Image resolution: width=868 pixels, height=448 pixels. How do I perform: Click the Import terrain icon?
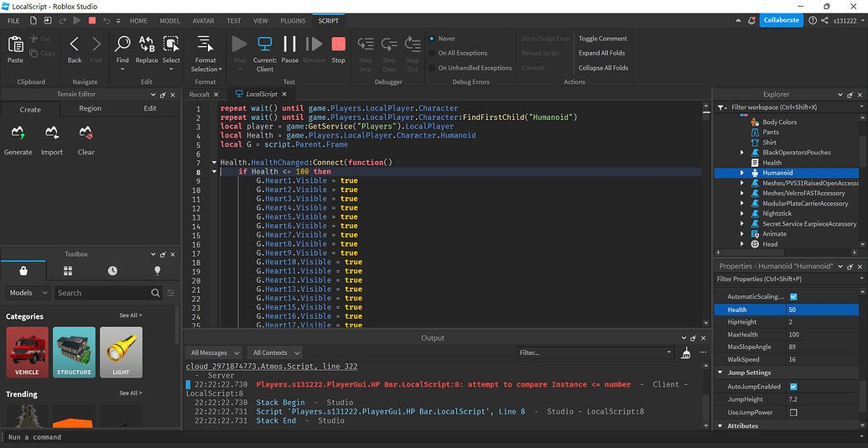52,133
